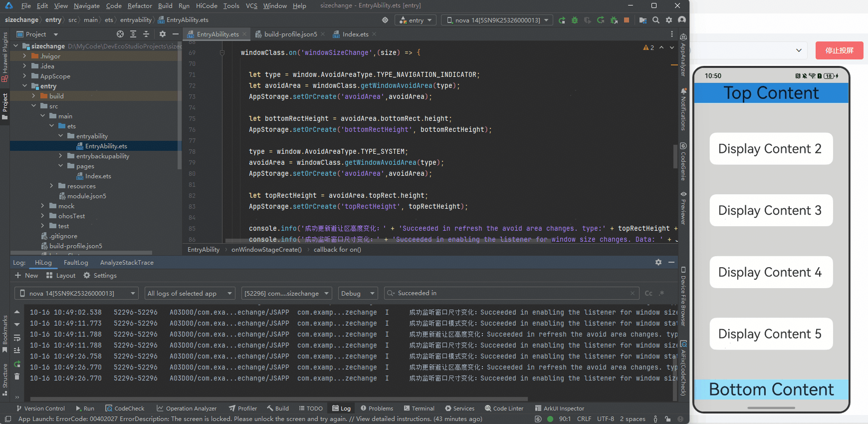Click Apply Changes reload arrow icon
The width and height of the screenshot is (868, 424).
coord(601,20)
